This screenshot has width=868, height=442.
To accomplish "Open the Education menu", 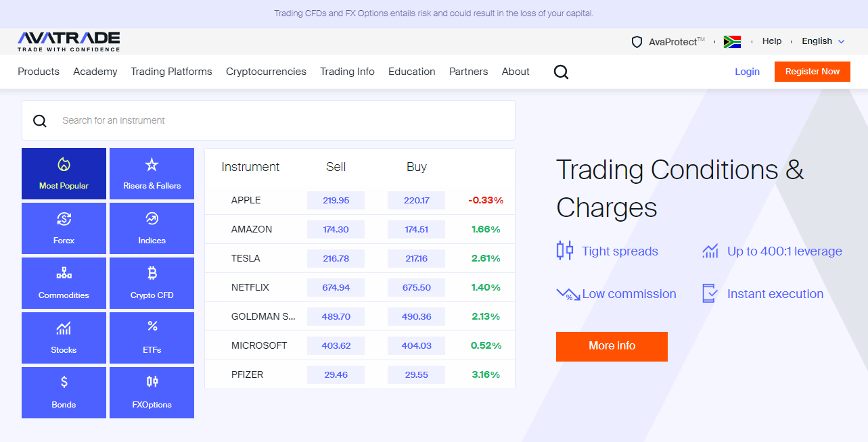I will (x=412, y=72).
